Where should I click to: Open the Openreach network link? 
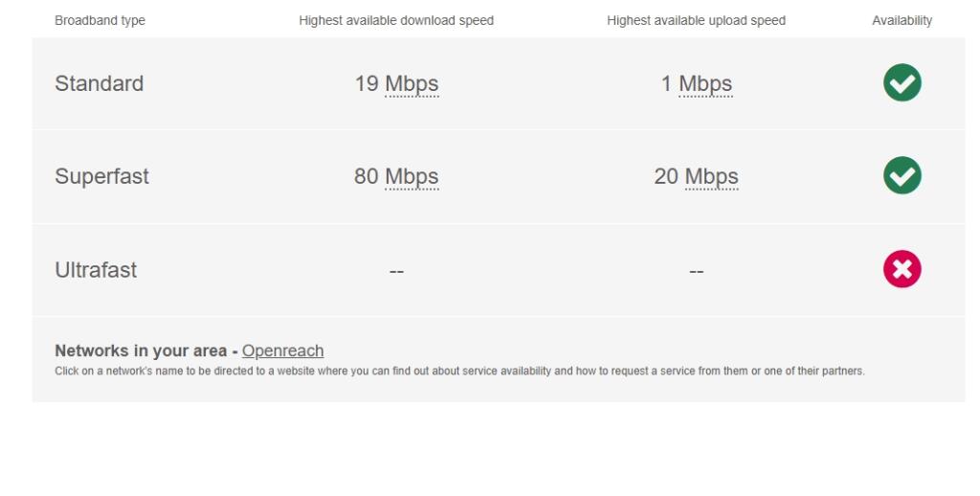coord(282,350)
